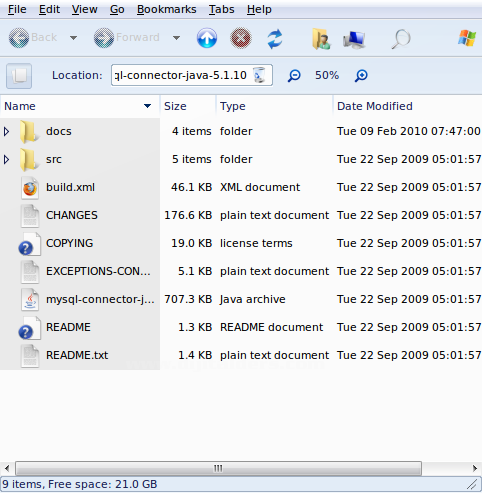Image resolution: width=482 pixels, height=493 pixels.
Task: Select the README question-mark file icon
Action: [x=30, y=328]
